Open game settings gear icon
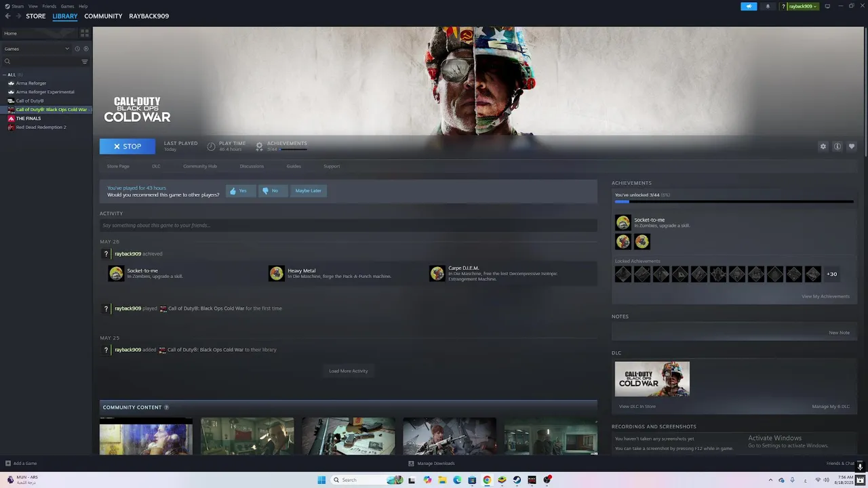The height and width of the screenshot is (488, 868). tap(823, 146)
